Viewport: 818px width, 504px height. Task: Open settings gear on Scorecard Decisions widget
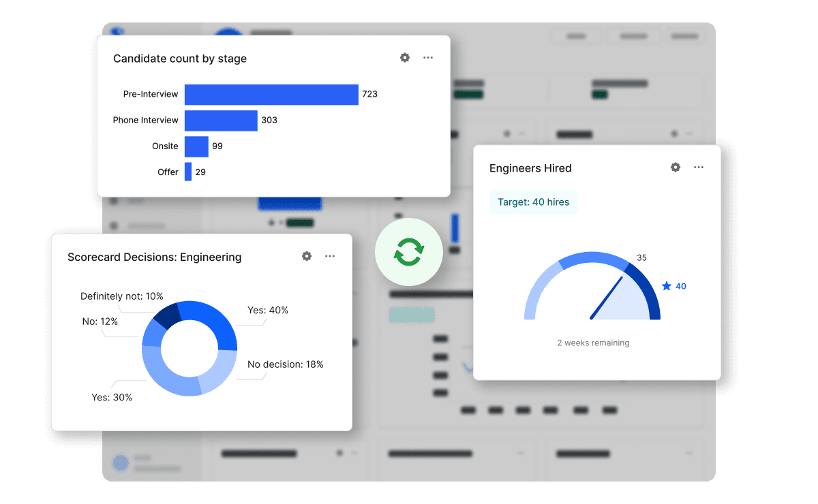(307, 256)
